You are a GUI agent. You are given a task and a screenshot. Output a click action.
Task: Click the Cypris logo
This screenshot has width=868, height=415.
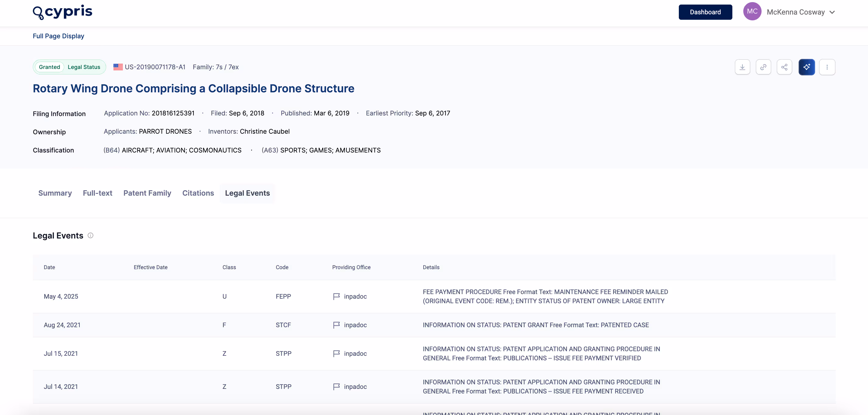tap(62, 12)
